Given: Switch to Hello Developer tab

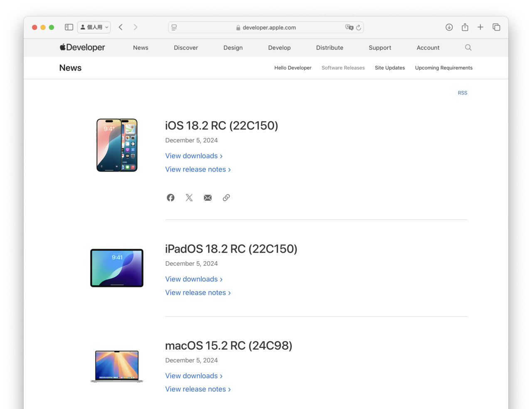Looking at the screenshot, I should pyautogui.click(x=293, y=68).
